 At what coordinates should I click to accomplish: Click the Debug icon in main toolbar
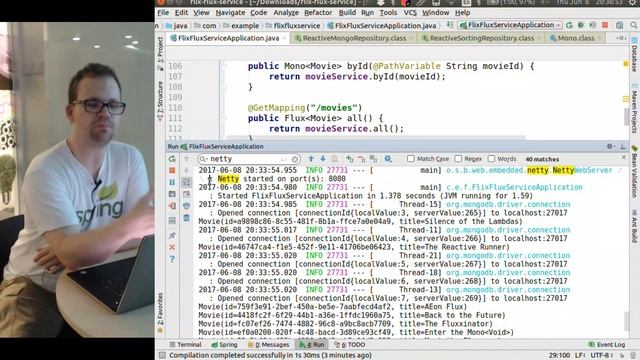click(581, 25)
